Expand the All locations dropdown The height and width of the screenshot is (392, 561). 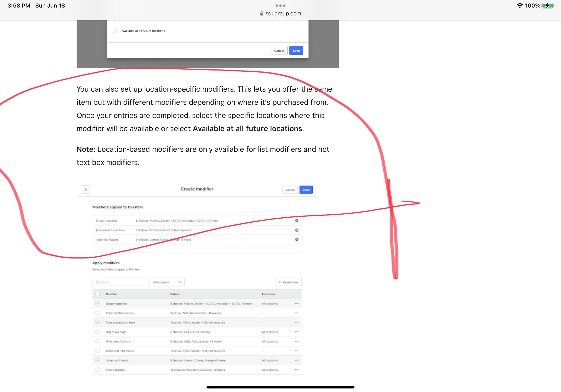tap(167, 282)
